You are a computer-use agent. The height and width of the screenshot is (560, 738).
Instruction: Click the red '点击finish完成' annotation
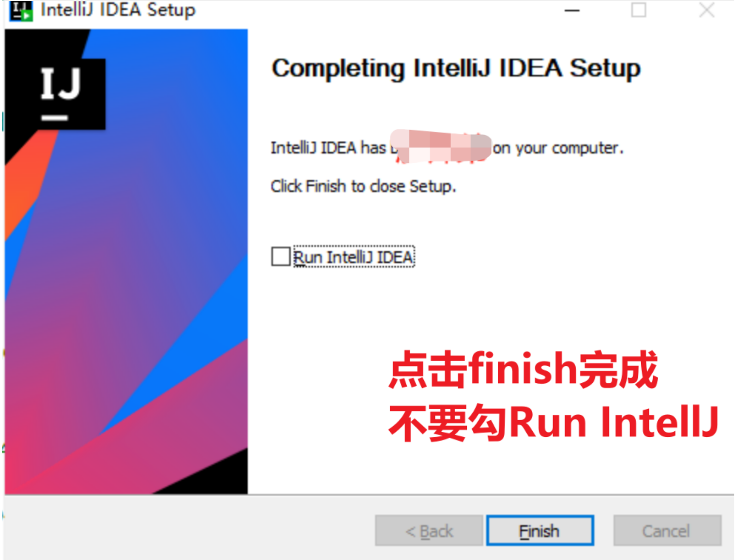click(x=524, y=369)
